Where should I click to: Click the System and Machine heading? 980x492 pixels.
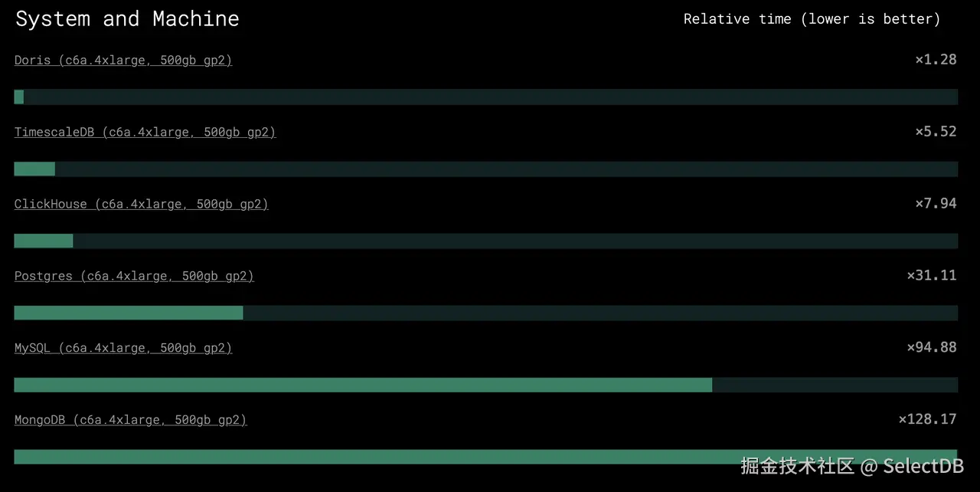click(127, 19)
